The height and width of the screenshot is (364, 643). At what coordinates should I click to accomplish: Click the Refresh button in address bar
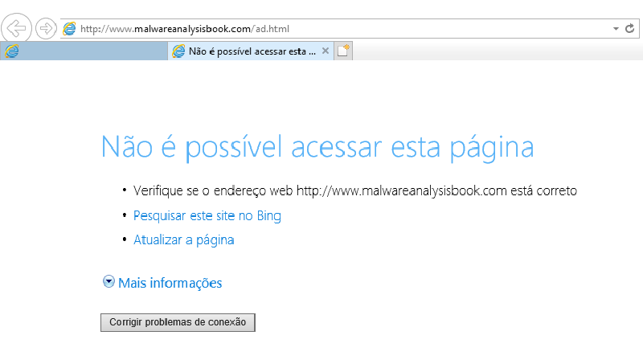click(x=630, y=28)
